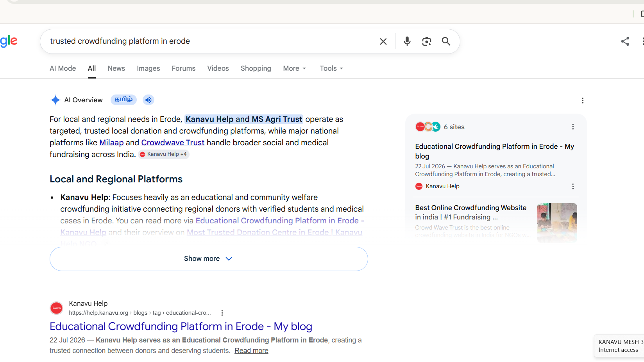
Task: Expand the AI Overview with Show more
Action: [x=209, y=259]
